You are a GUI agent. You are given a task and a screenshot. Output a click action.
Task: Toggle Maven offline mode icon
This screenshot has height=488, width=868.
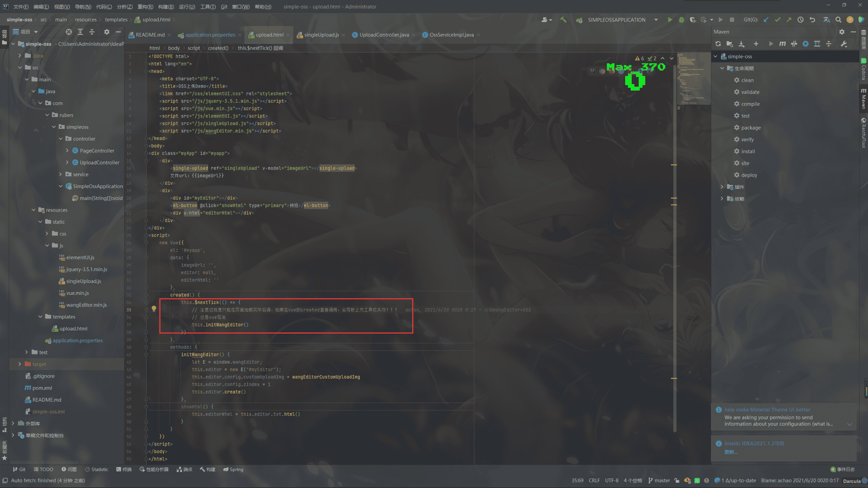(794, 44)
